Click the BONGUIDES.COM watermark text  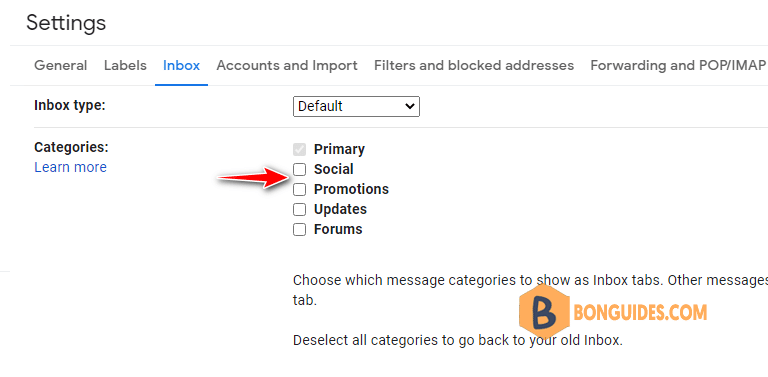[640, 312]
